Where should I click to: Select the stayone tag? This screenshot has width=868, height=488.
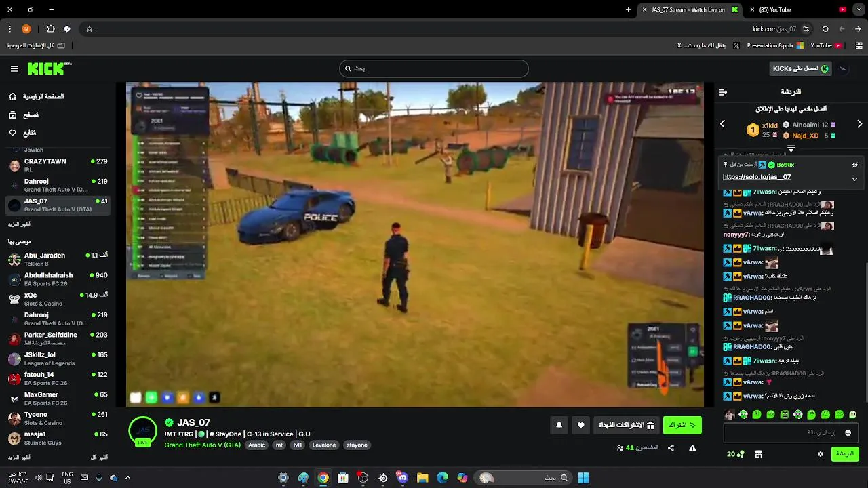(x=357, y=445)
